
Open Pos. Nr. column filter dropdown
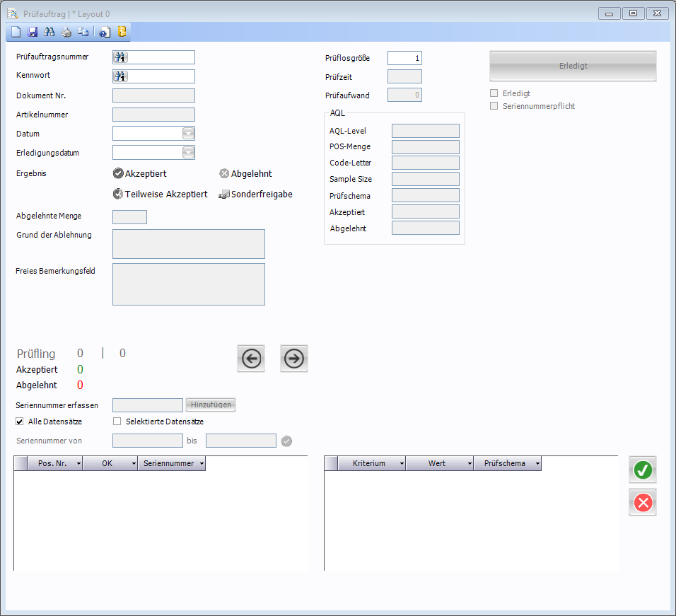point(78,464)
